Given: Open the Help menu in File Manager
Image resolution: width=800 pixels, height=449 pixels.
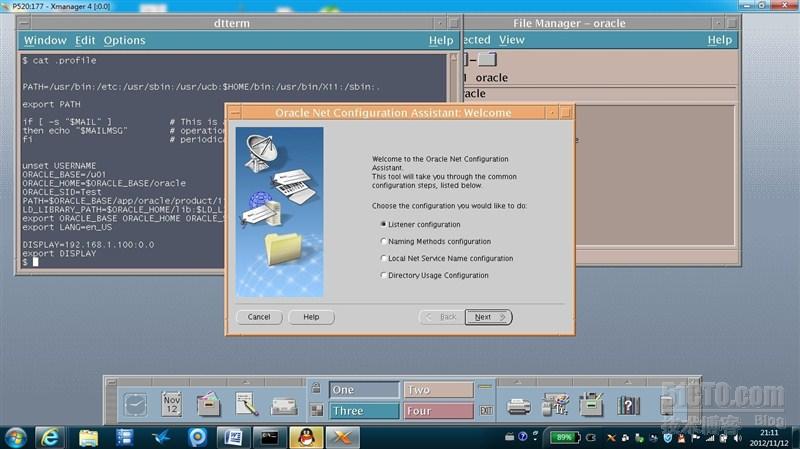Looking at the screenshot, I should 719,40.
